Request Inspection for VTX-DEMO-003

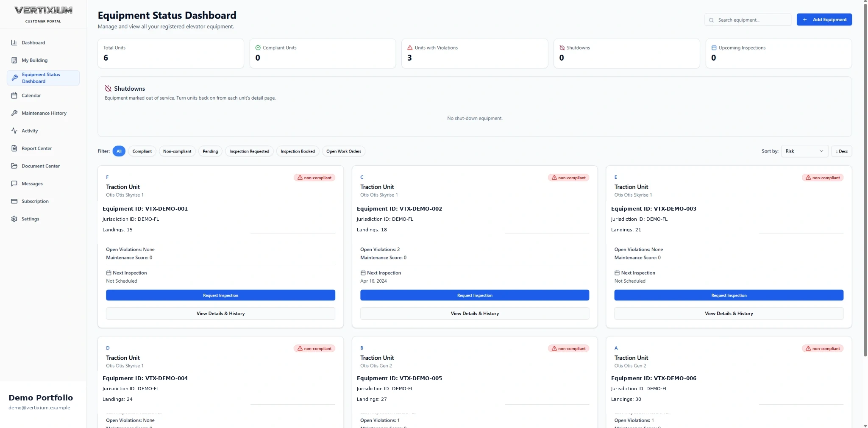729,295
